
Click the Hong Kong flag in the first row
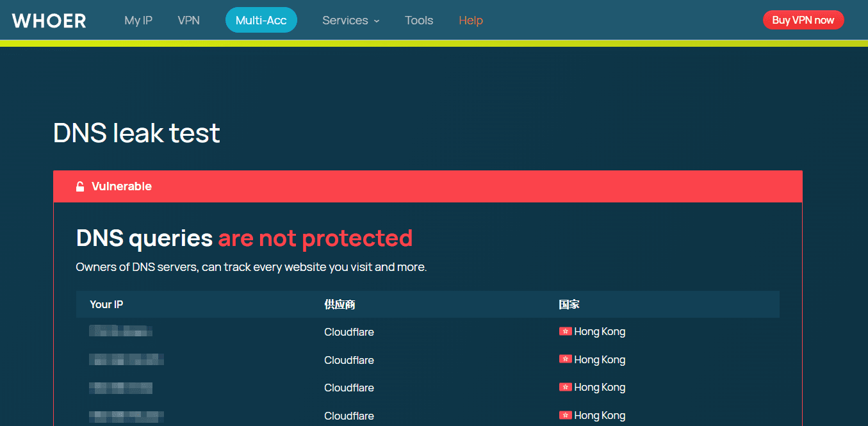565,331
